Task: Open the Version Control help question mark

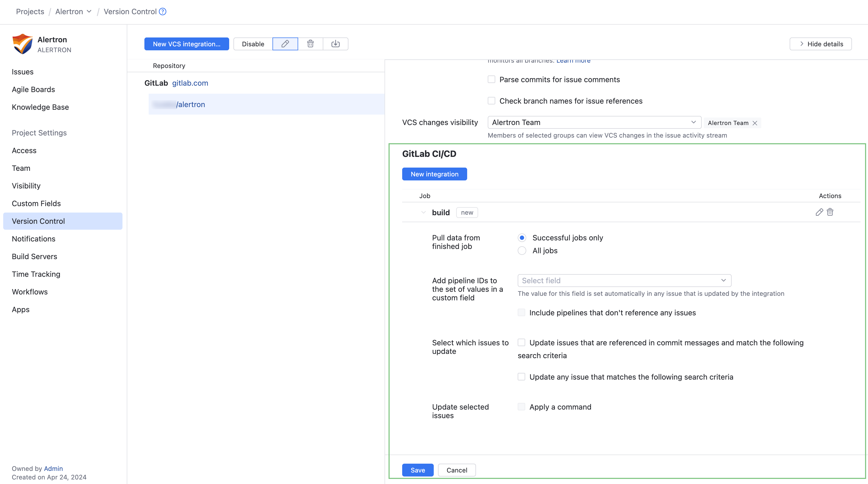Action: [162, 12]
